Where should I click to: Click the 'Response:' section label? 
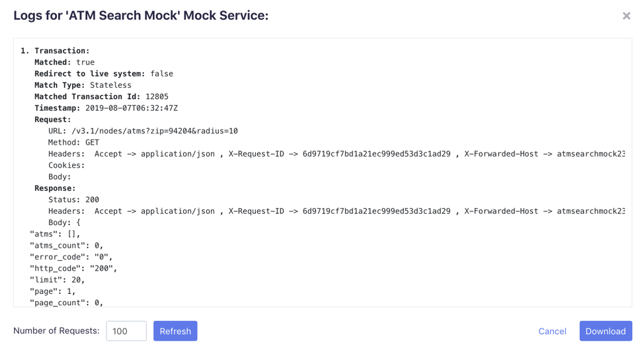(55, 188)
